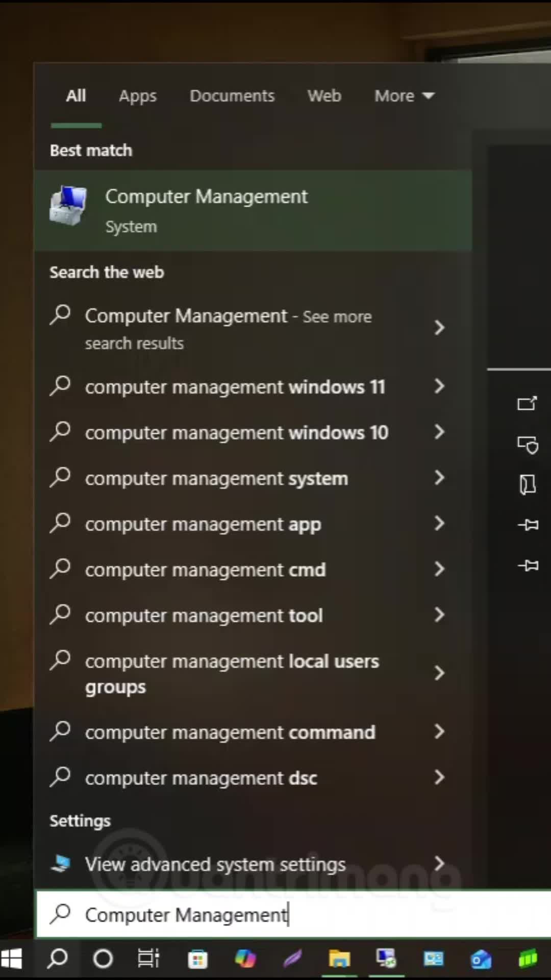Click the Windows Start button on the taskbar
The height and width of the screenshot is (980, 551).
12,959
